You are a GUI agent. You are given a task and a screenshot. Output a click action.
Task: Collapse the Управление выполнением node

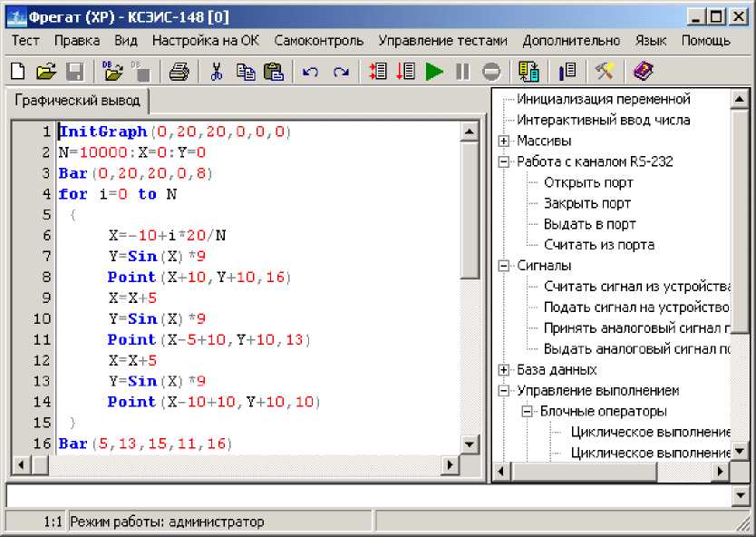pyautogui.click(x=503, y=391)
